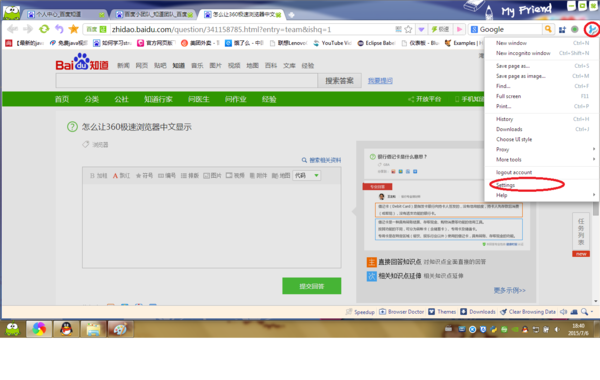Click Speedup in the status bar
Screen dimensions: 600x380
(x=360, y=312)
